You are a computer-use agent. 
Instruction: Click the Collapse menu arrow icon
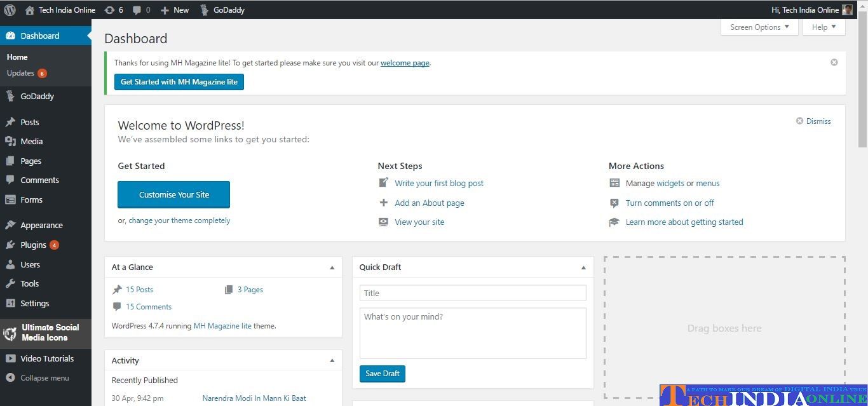pos(10,377)
